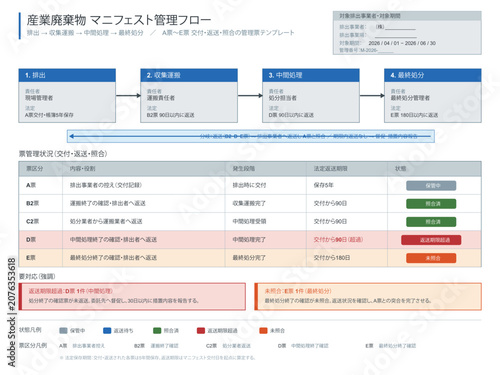Select the 4. 最終処分 flow step header
Image resolution: width=500 pixels, height=375 pixels.
(433, 75)
